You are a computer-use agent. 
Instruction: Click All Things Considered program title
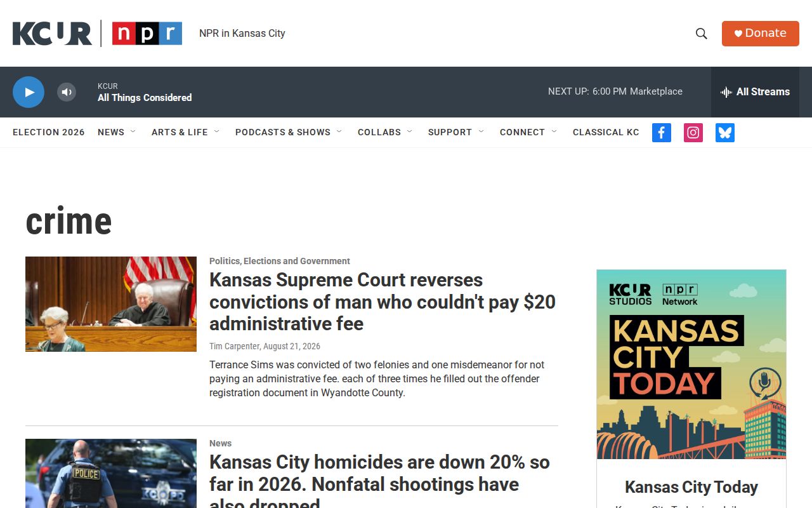point(145,98)
